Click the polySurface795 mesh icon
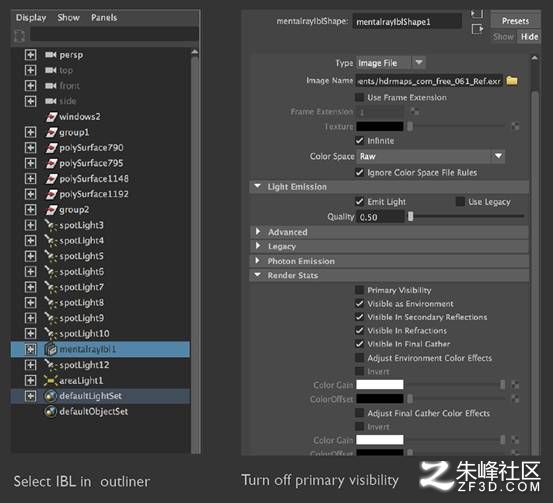The height and width of the screenshot is (503, 553). click(x=51, y=163)
